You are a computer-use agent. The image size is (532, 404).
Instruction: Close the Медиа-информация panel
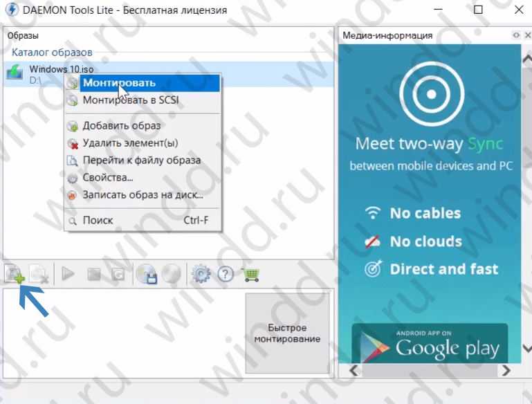pyautogui.click(x=528, y=35)
